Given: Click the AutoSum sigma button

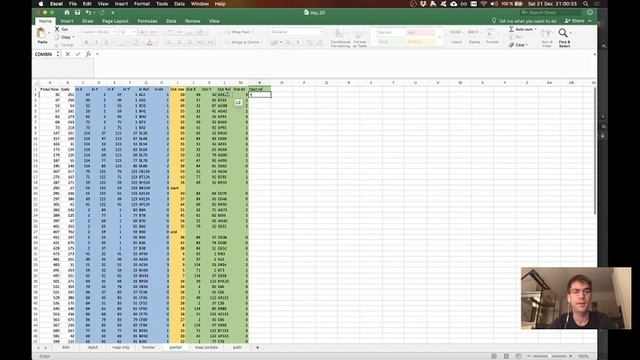Looking at the screenshot, I should (522, 29).
